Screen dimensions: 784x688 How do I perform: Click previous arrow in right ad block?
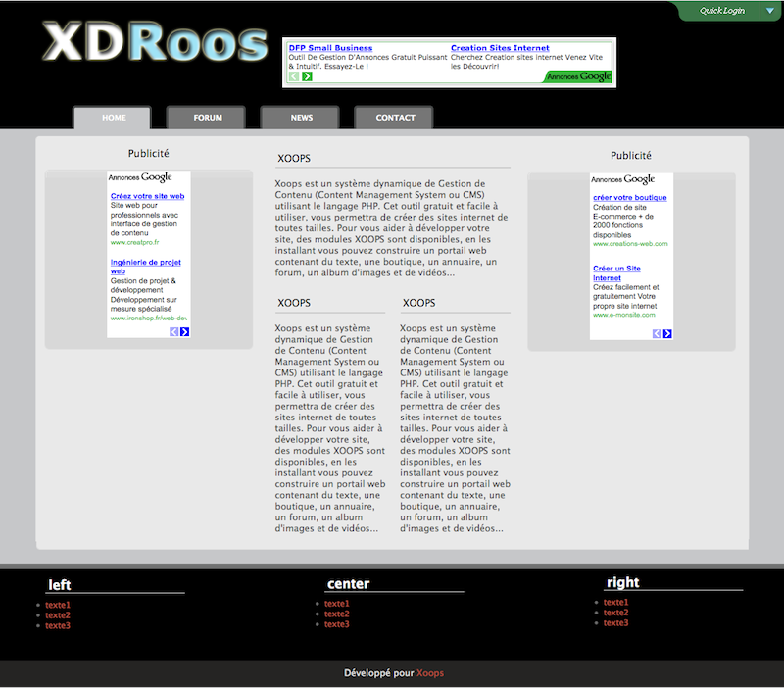pos(657,334)
